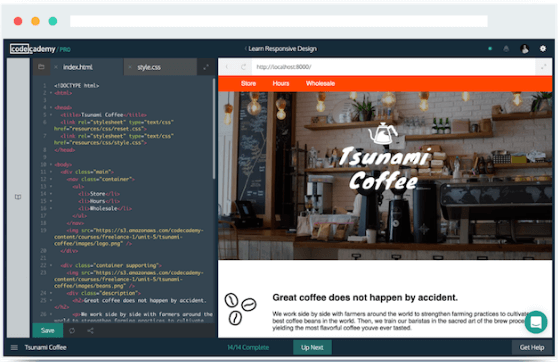This screenshot has height=362, width=558.
Task: Click the reset code icon beside Save
Action: 72,331
